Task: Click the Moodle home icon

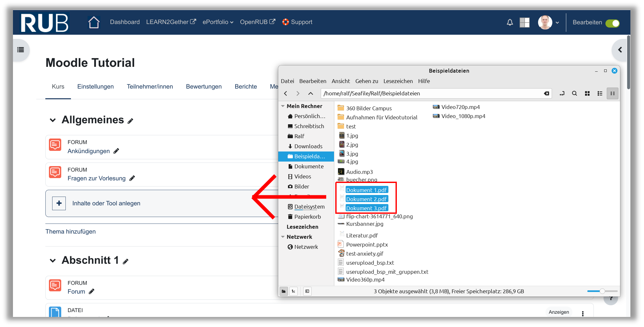Action: pyautogui.click(x=94, y=22)
